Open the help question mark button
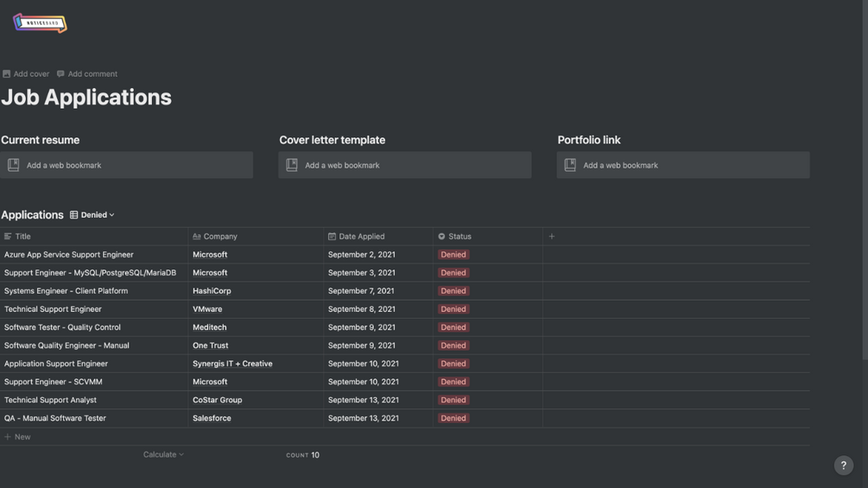This screenshot has height=488, width=868. (844, 466)
